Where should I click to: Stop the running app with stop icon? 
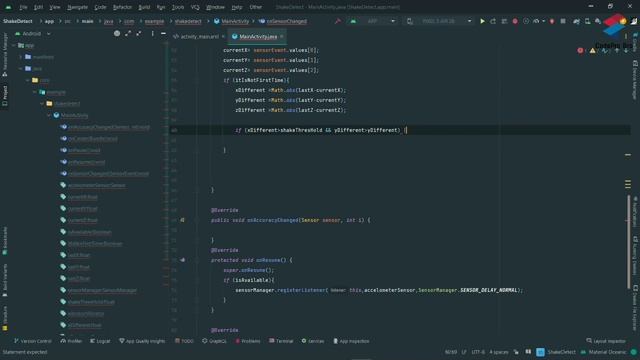[563, 21]
